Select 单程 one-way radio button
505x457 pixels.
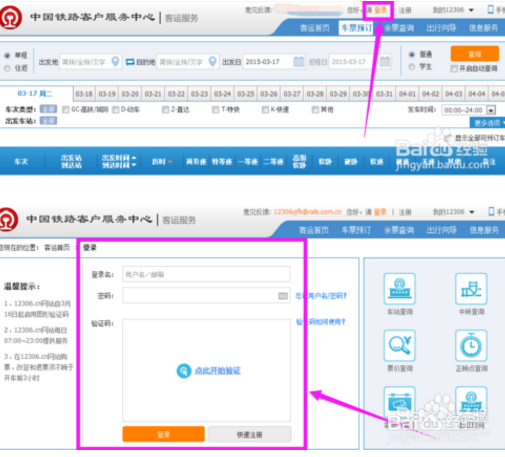[7, 55]
